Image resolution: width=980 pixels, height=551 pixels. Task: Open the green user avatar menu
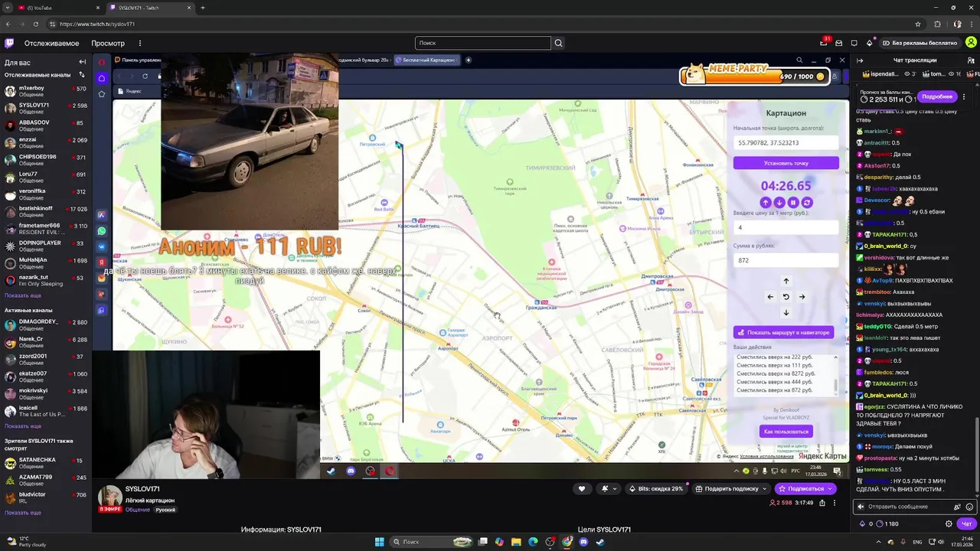click(971, 43)
